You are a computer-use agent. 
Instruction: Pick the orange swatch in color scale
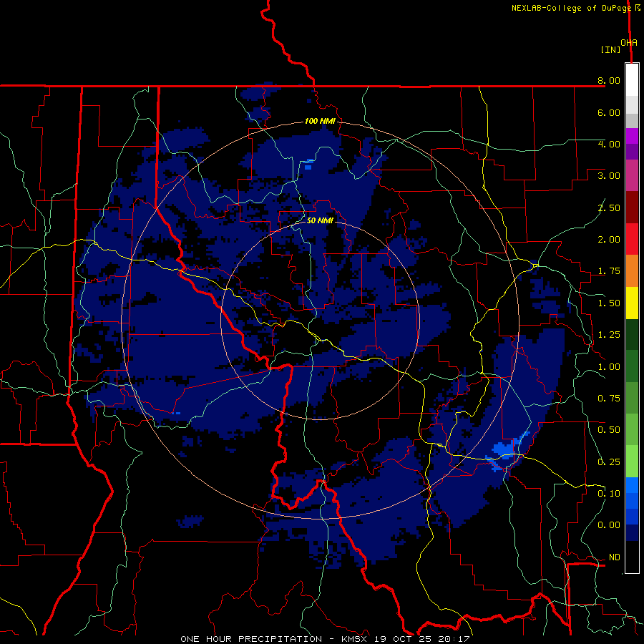click(632, 271)
